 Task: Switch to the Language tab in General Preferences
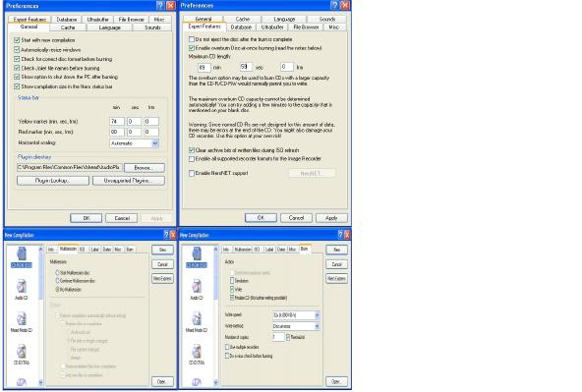110,28
